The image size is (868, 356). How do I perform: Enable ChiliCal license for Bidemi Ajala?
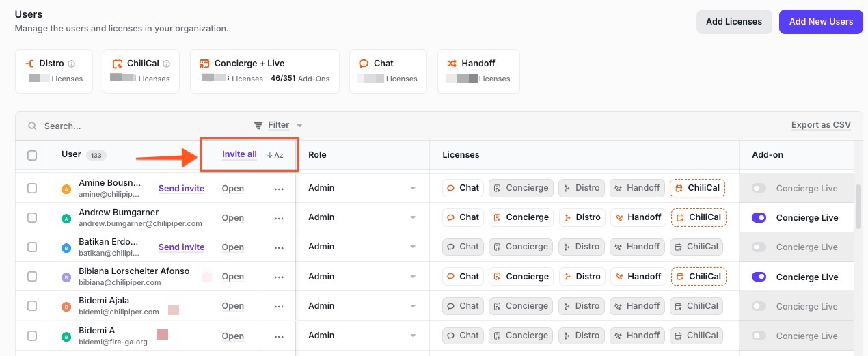[x=696, y=306]
